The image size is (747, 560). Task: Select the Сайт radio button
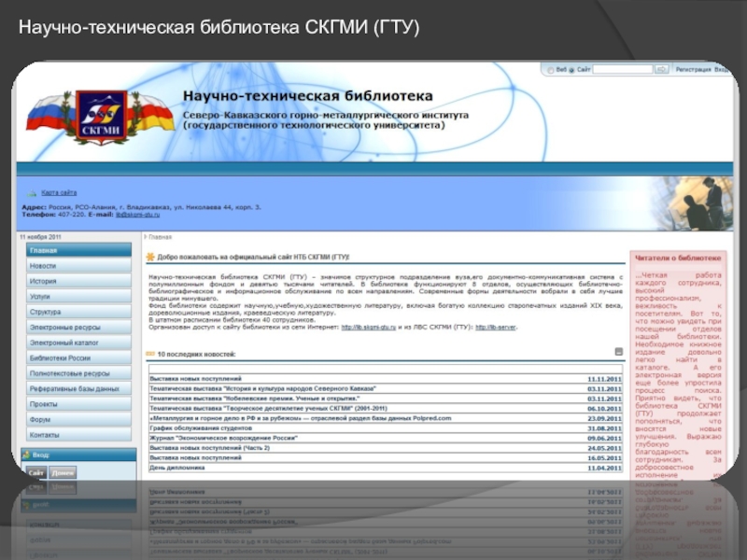click(571, 70)
